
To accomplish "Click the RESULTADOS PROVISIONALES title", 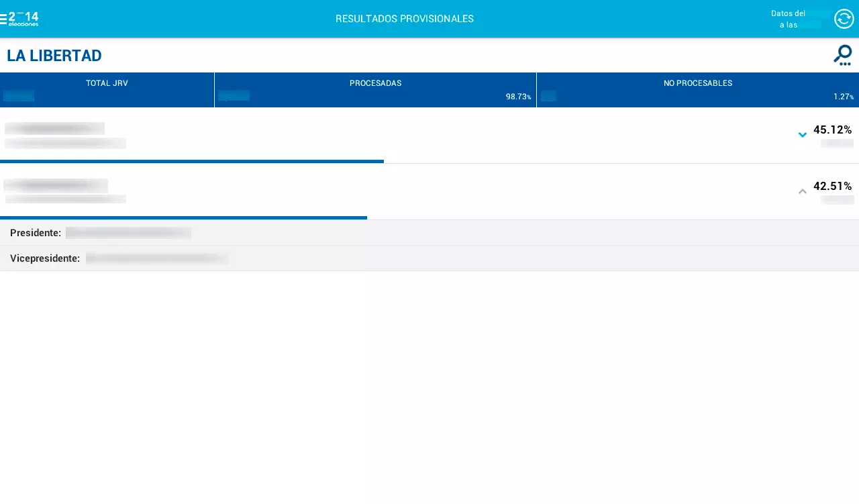I will pyautogui.click(x=405, y=19).
